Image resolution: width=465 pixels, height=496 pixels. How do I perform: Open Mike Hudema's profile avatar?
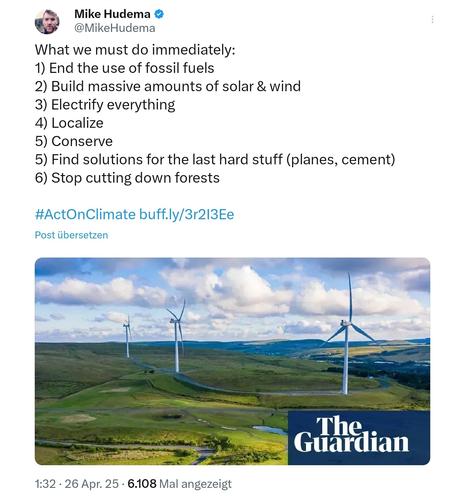click(47, 21)
